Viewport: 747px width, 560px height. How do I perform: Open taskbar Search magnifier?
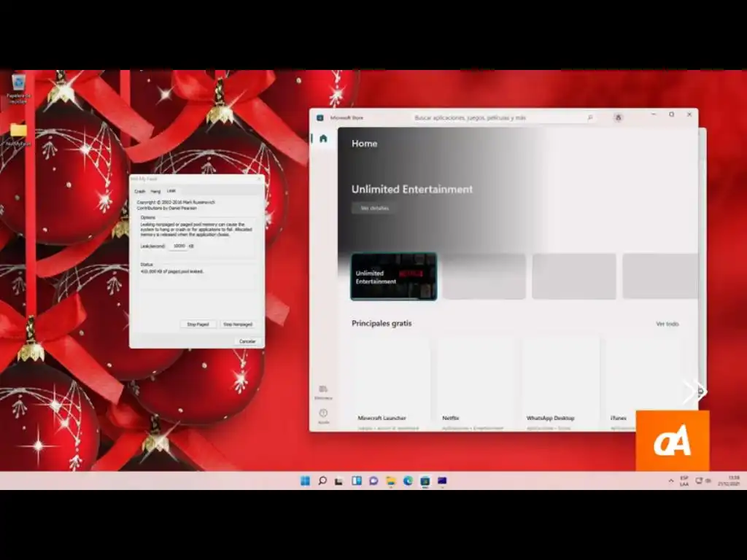322,481
